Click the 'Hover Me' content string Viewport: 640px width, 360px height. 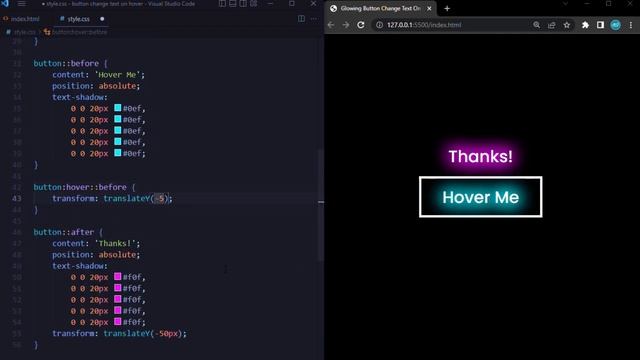pyautogui.click(x=118, y=75)
